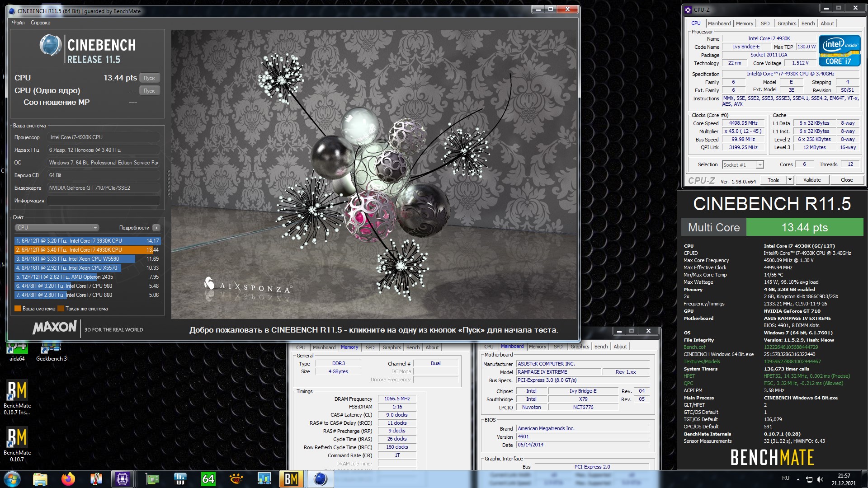
Task: Open BenchMate 0.10.7 Ins... desktop icon
Action: (17, 398)
